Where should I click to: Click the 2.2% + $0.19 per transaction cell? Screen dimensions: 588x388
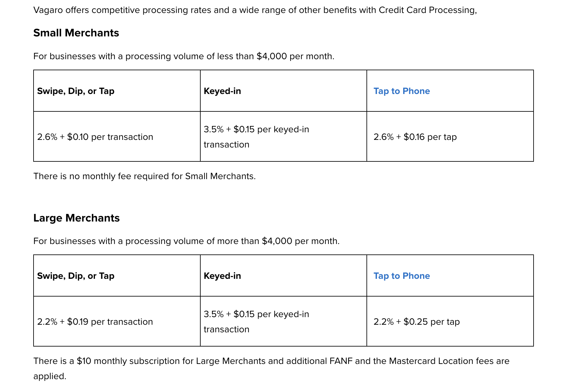95,322
